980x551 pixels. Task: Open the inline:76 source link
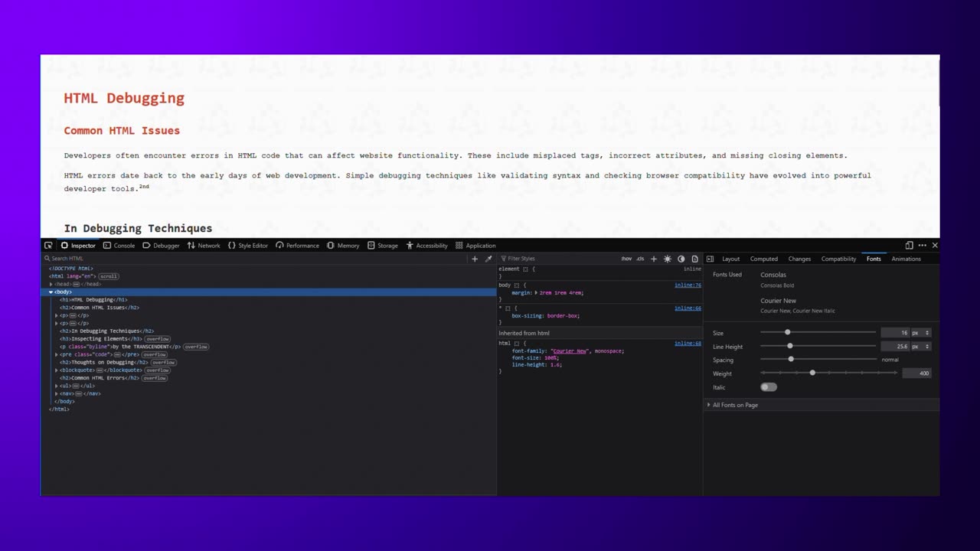pyautogui.click(x=688, y=285)
